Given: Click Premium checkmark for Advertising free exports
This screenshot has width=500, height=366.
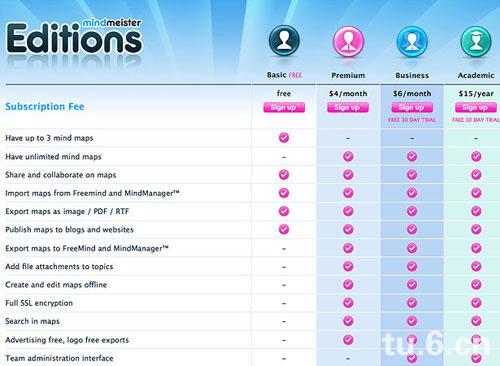Looking at the screenshot, I should pyautogui.click(x=348, y=340).
